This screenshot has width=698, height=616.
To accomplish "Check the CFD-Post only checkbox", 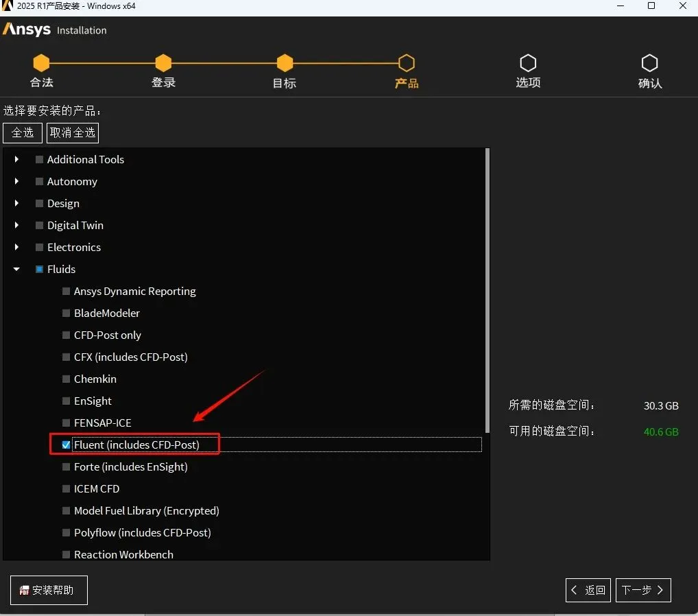I will (x=66, y=335).
